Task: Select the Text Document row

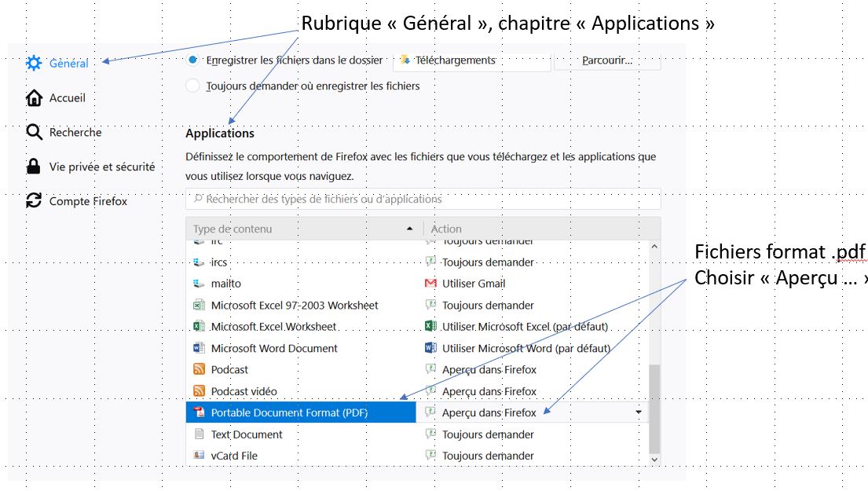Action: (x=417, y=434)
